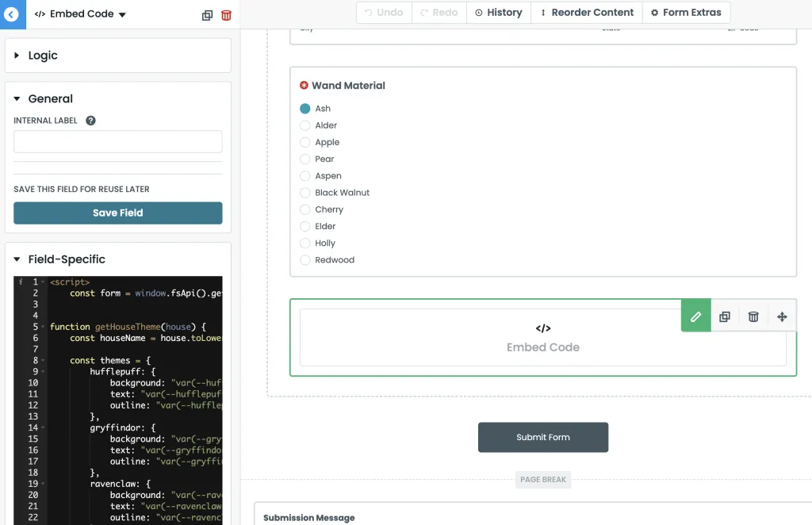Viewport: 812px width, 525px height.
Task: Click the Save Field button
Action: point(117,213)
